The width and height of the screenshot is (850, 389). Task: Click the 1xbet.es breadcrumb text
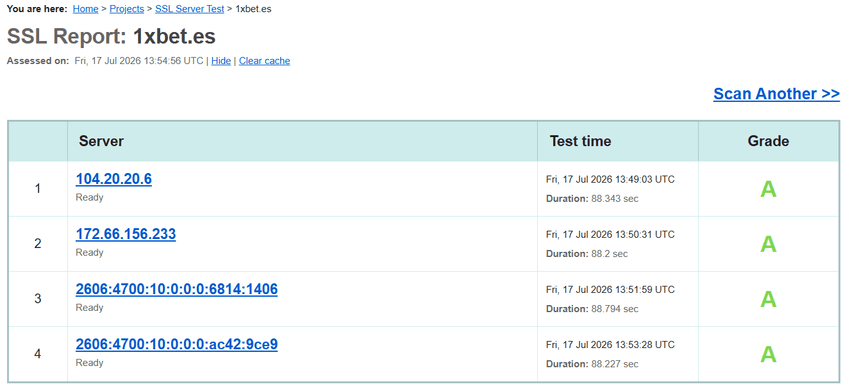click(x=254, y=9)
